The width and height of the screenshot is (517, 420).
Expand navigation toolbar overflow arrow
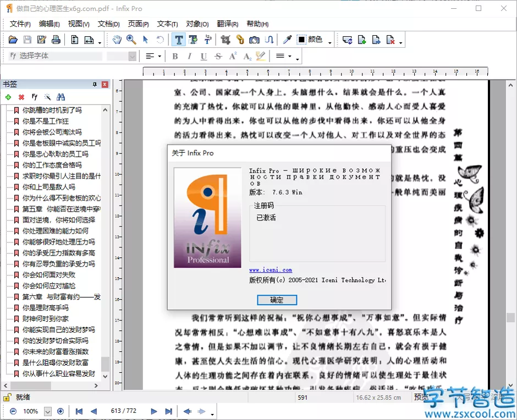click(212, 414)
